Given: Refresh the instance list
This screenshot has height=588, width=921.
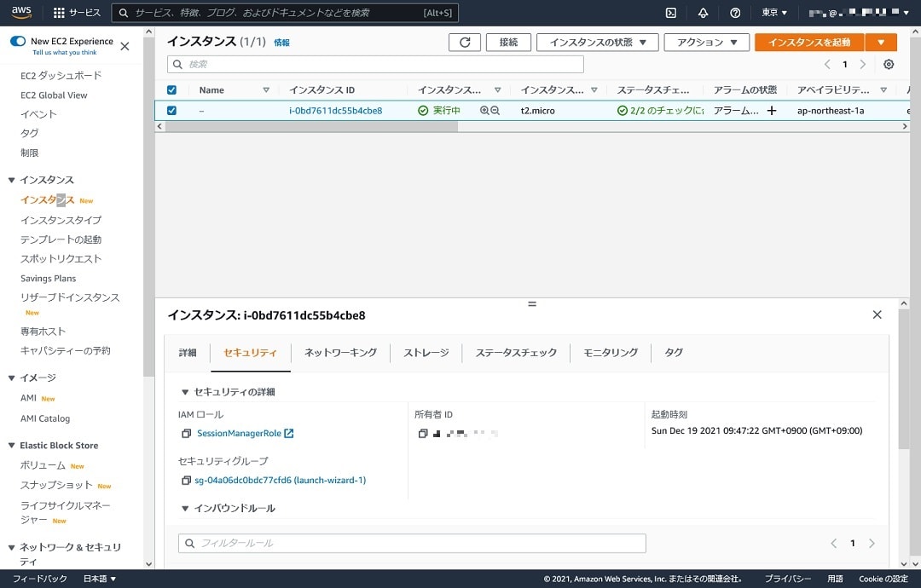Looking at the screenshot, I should [465, 43].
